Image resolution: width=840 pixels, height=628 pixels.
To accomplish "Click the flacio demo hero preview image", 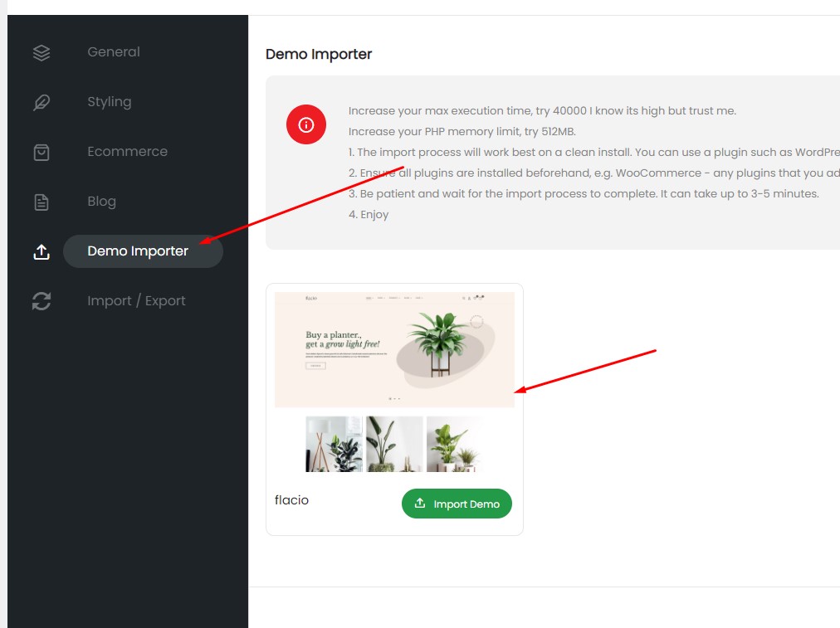I will click(394, 349).
